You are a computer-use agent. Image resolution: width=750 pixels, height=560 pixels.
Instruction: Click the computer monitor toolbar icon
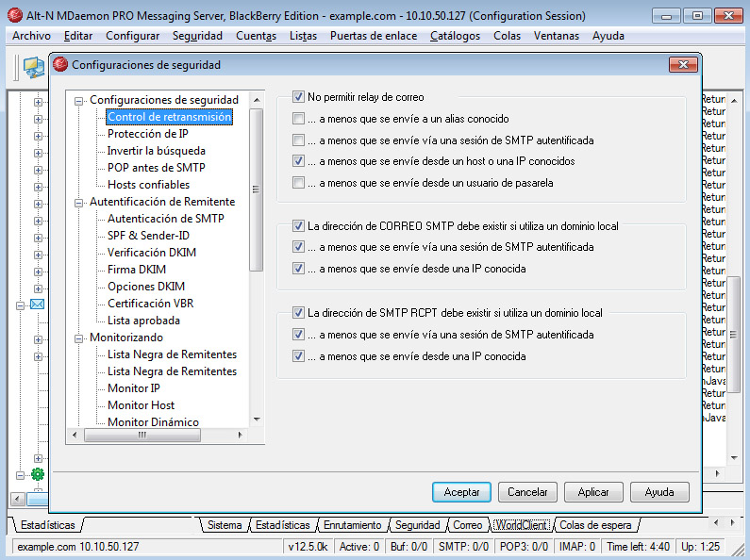34,67
